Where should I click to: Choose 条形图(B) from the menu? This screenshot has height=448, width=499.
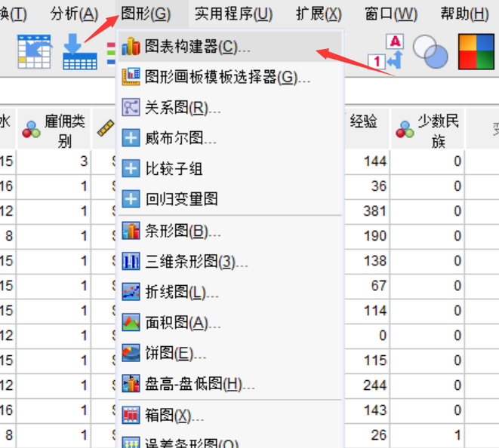pyautogui.click(x=230, y=231)
